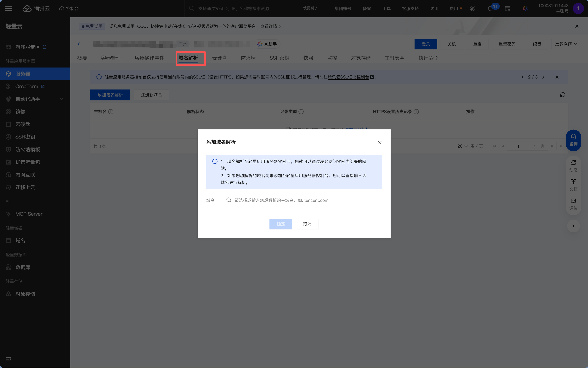Click the 主机名 info tooltip icon

click(x=111, y=111)
